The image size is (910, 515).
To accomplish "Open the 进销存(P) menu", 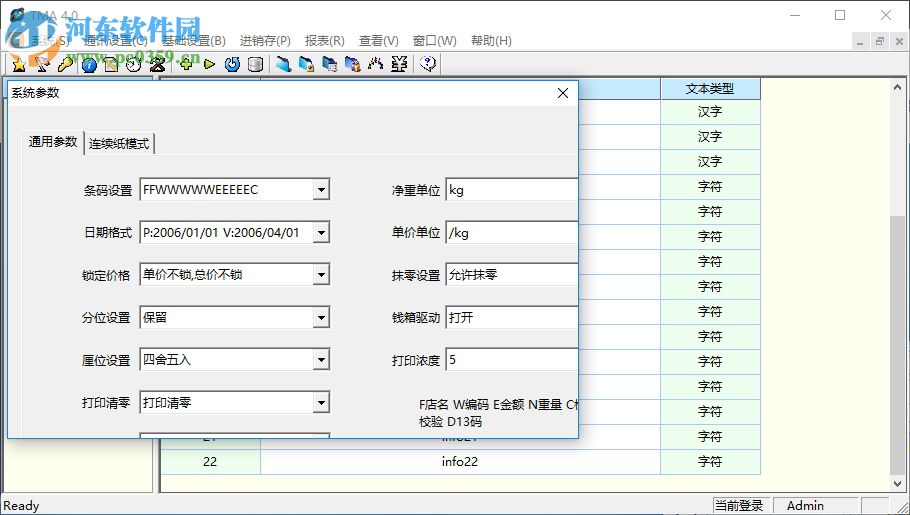I will pyautogui.click(x=265, y=41).
